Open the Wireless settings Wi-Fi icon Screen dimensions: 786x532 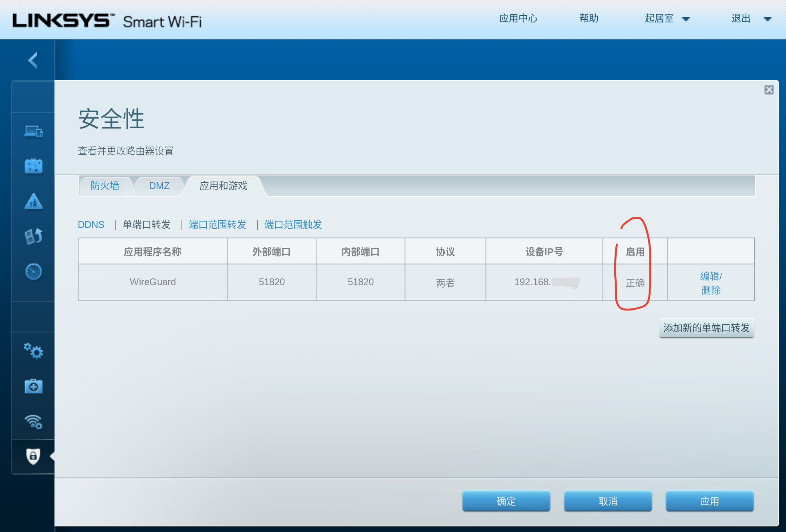coord(34,422)
